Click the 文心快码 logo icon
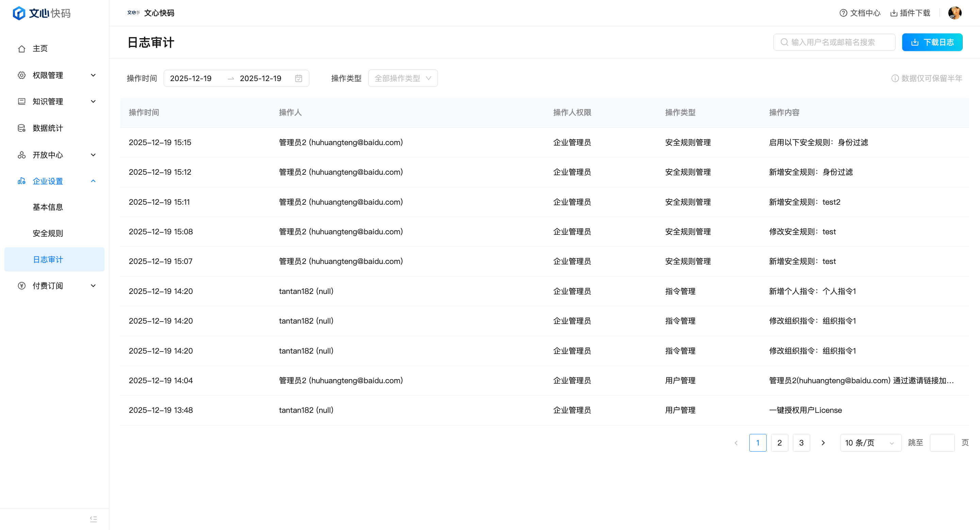Viewport: 980px width, 530px height. tap(19, 13)
